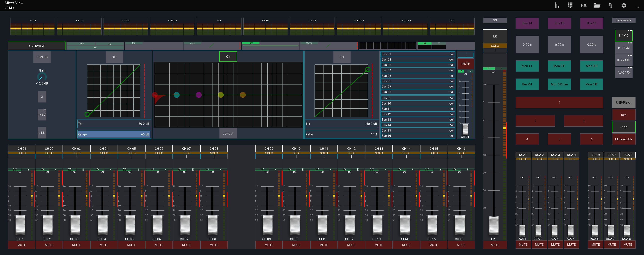Open the metering bar-chart icon
644x255 pixels.
click(557, 5)
